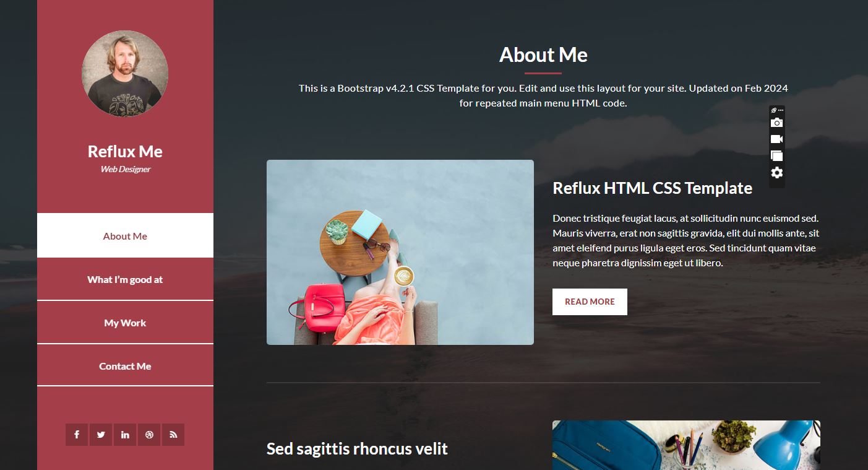Select the About Me menu item

[125, 236]
